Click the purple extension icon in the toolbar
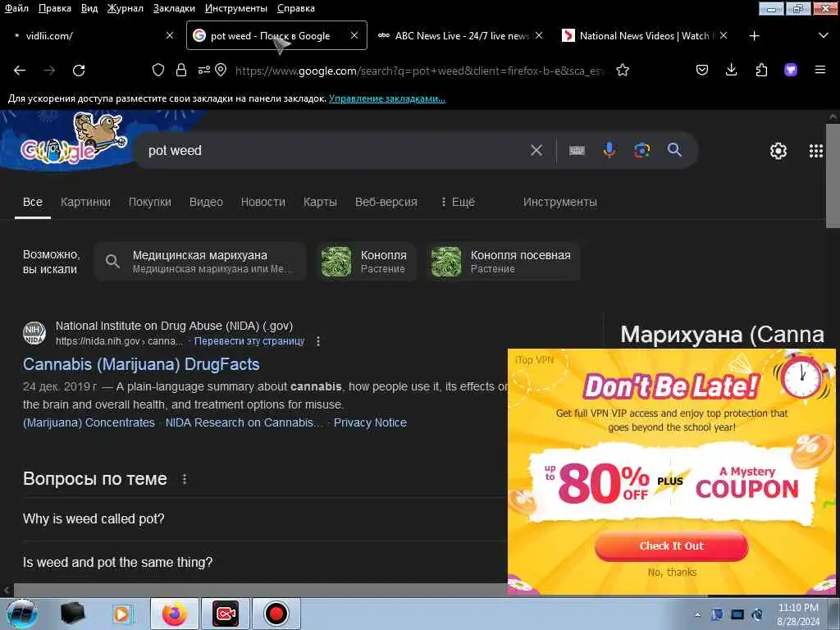840x630 pixels. point(791,71)
